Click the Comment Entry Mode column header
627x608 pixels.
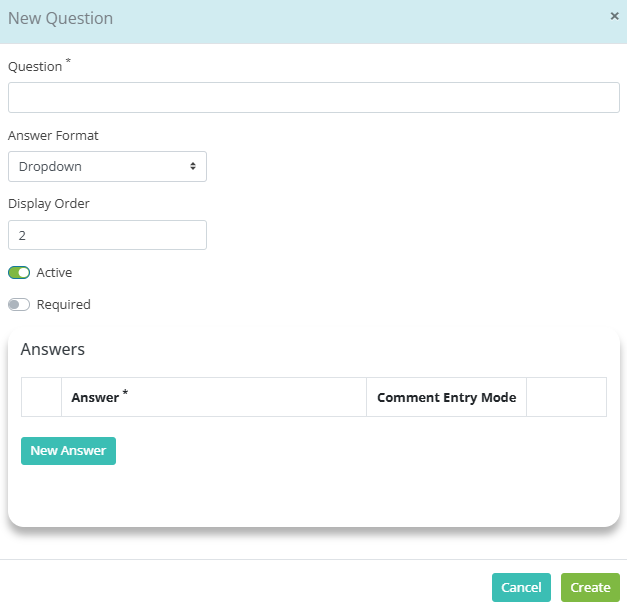click(446, 397)
